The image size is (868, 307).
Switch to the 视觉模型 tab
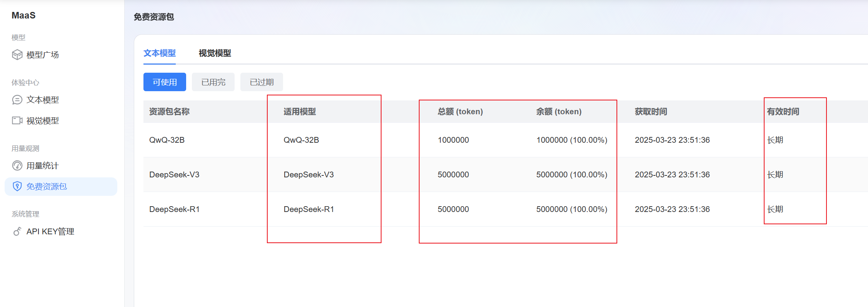215,53
